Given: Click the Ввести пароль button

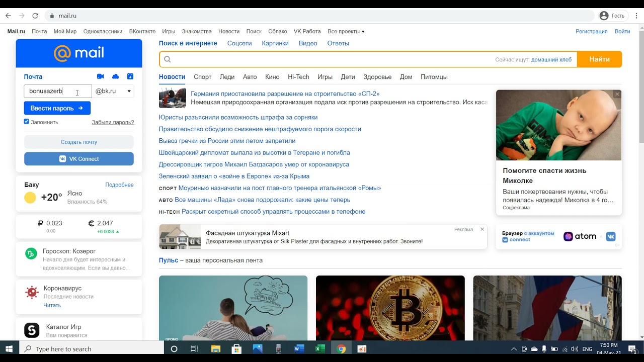Looking at the screenshot, I should pos(57,108).
